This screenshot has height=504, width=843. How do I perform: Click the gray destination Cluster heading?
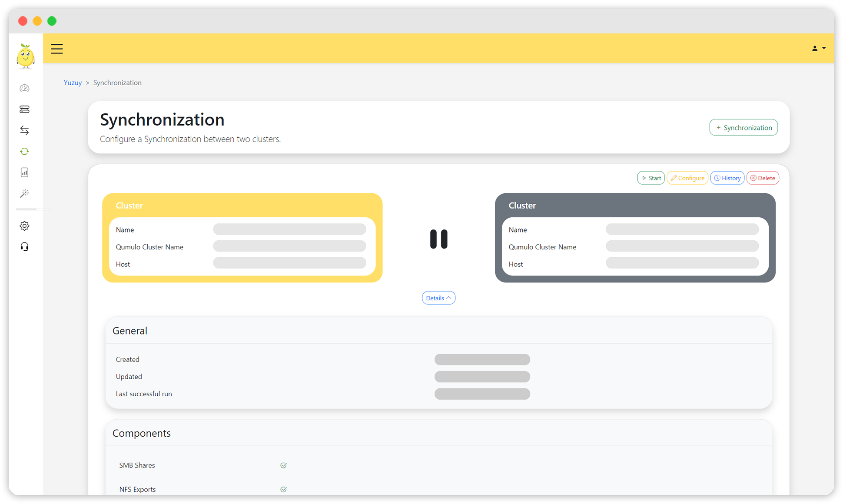coord(522,206)
